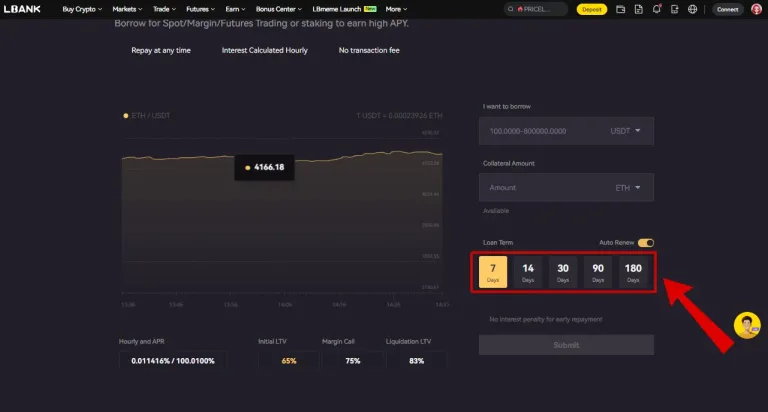The height and width of the screenshot is (412, 768).
Task: Click the 1 USDT exchange rate text
Action: [x=399, y=116]
